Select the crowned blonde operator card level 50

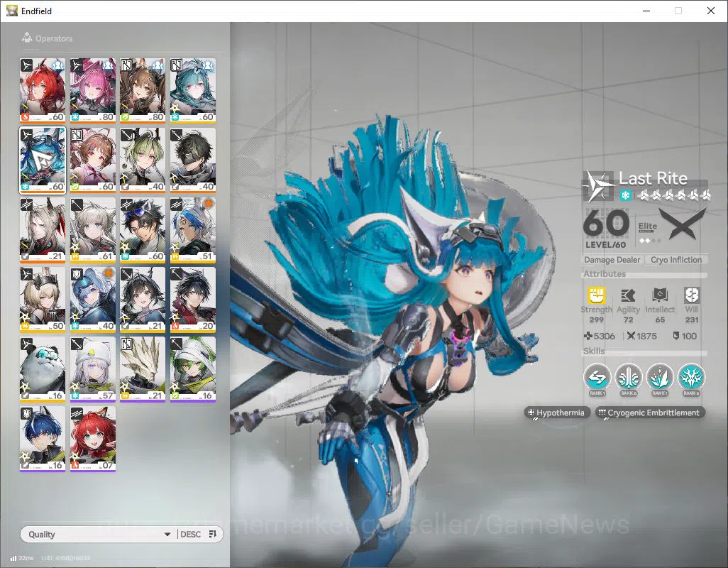point(43,299)
